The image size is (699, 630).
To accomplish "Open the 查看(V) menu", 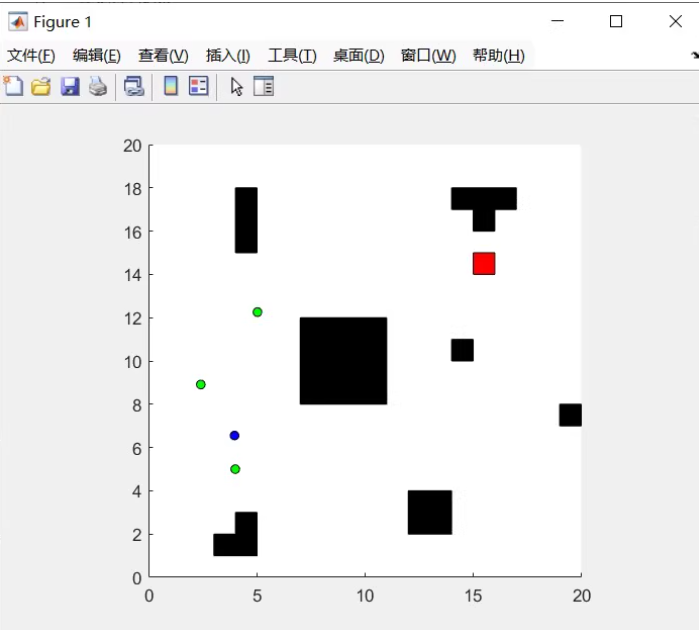I will click(163, 56).
